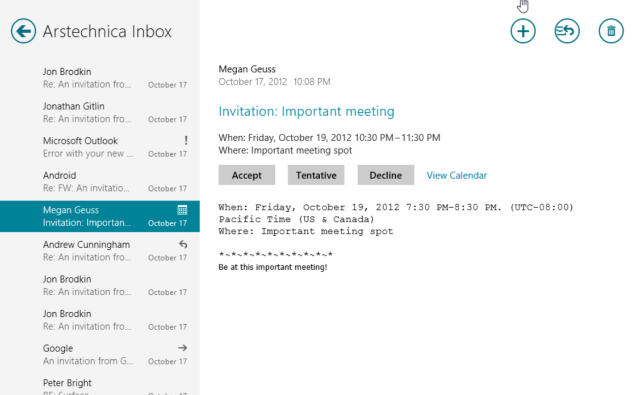Go back using the circled arrow icon
640x395 pixels.
23,31
